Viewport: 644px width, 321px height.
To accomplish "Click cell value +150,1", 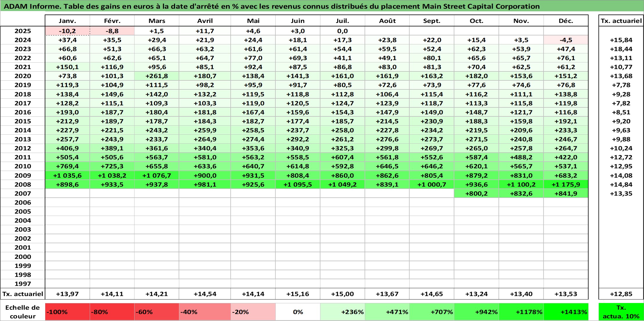I will 67,67.
